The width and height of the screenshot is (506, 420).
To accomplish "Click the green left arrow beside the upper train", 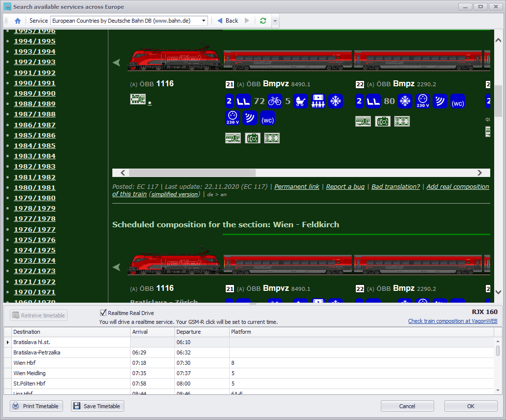I will pos(117,63).
